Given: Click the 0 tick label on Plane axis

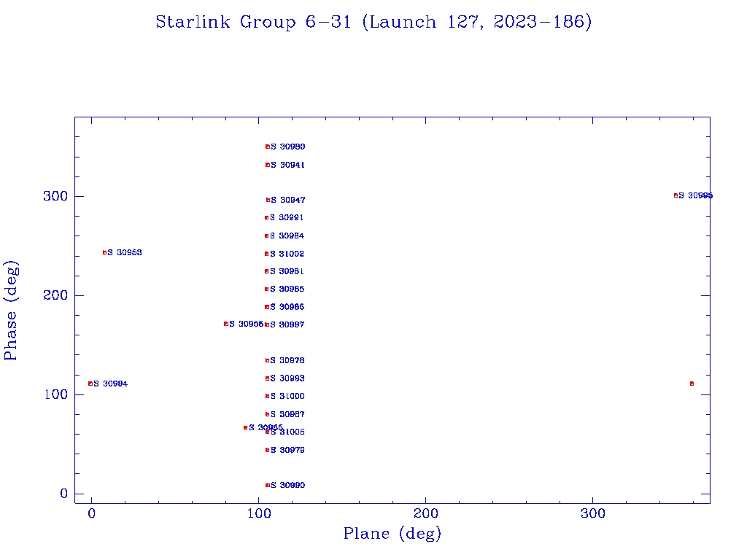Looking at the screenshot, I should point(91,513).
